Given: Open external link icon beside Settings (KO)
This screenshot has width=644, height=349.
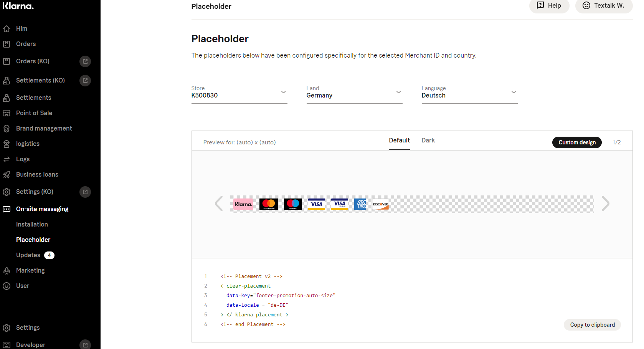Looking at the screenshot, I should pos(85,192).
